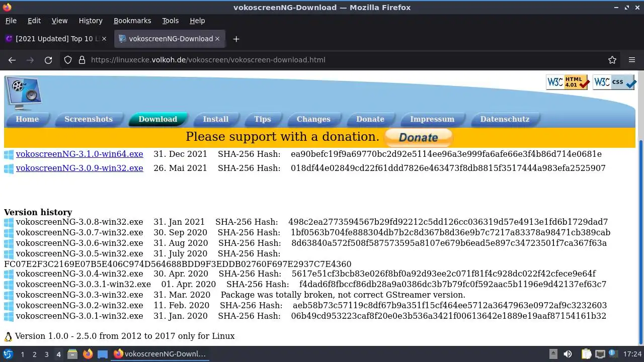Viewport: 644px width, 362px height.
Task: Click Windows icon beside vokoscreenNG-3.0.4-win32.exe
Action: point(9,275)
